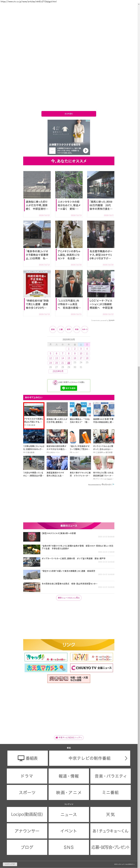
Task: Open the ヴァーナル soap ad thumbnail
Action: (104, 463)
